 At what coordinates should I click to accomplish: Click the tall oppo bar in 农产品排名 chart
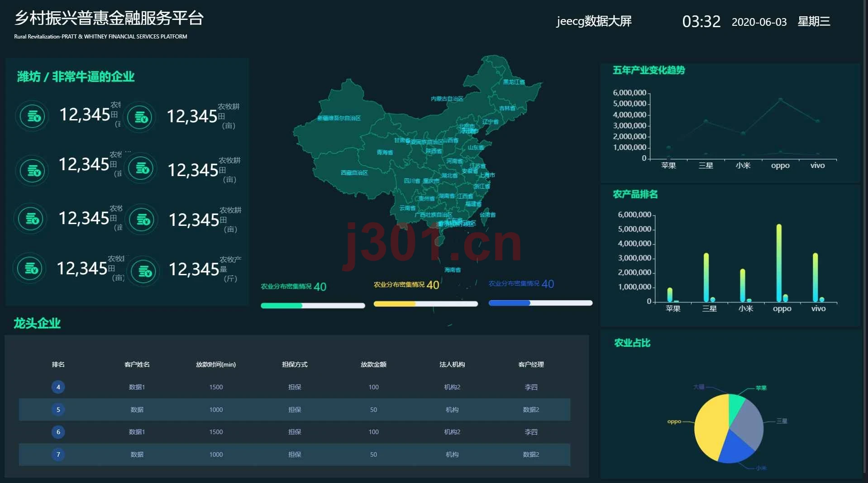click(x=779, y=263)
